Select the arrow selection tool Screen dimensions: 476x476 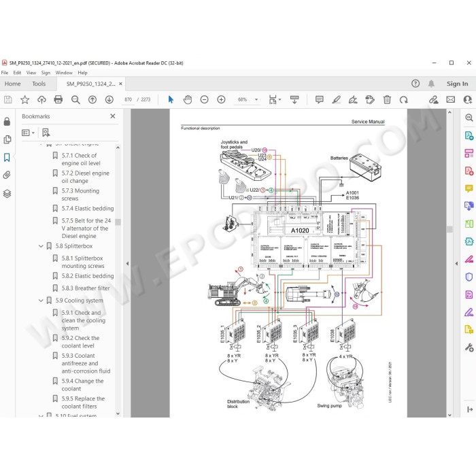coord(171,99)
